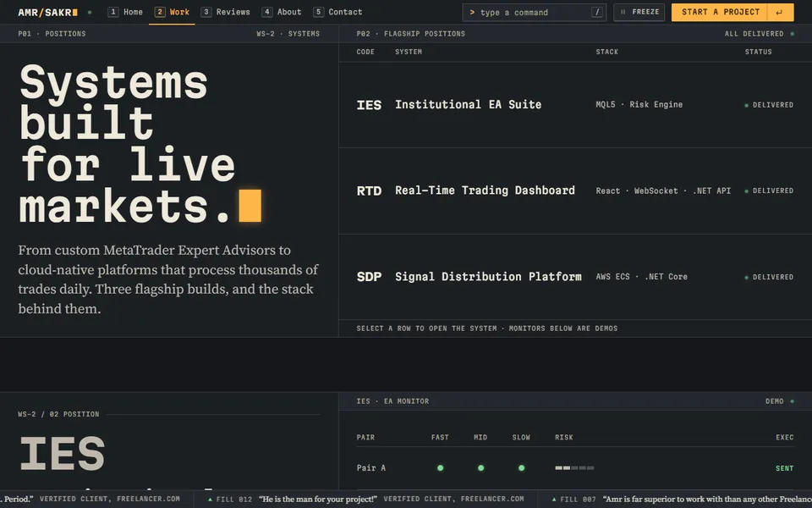Open the Contact nav item
The width and height of the screenshot is (812, 508).
(337, 12)
